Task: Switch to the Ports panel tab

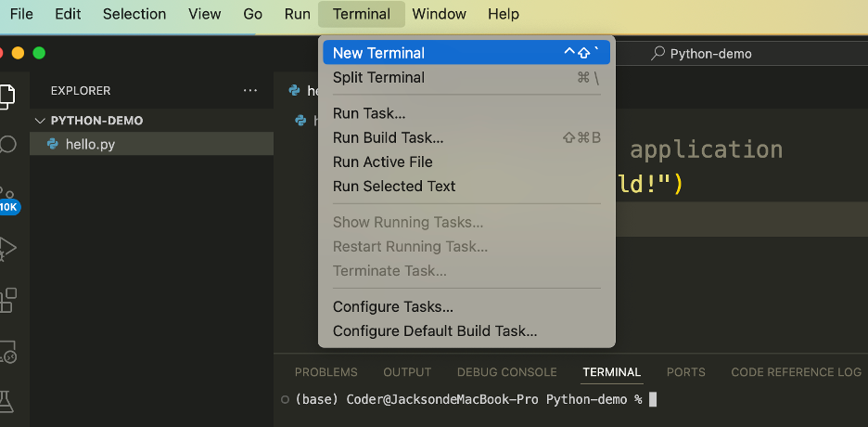Action: (685, 372)
